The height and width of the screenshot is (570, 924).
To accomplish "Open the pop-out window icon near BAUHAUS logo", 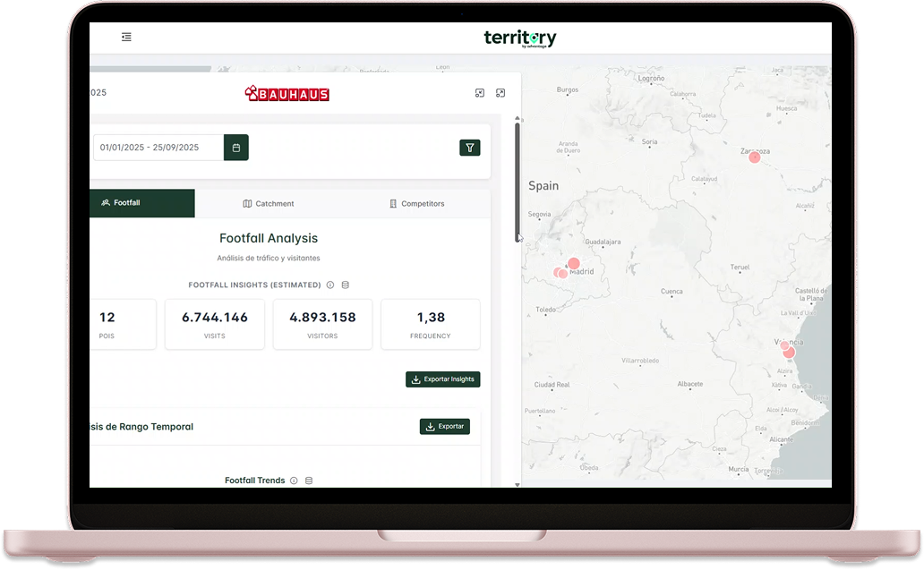I will (x=479, y=92).
